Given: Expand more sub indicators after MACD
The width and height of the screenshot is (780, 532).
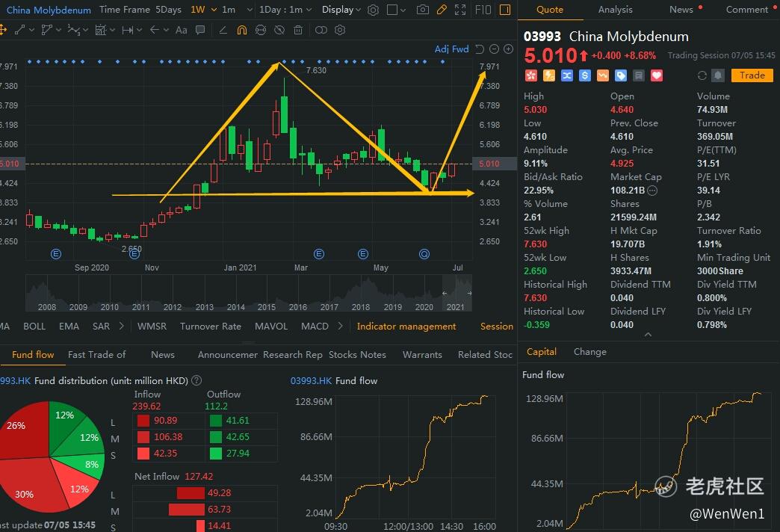Looking at the screenshot, I should point(340,326).
